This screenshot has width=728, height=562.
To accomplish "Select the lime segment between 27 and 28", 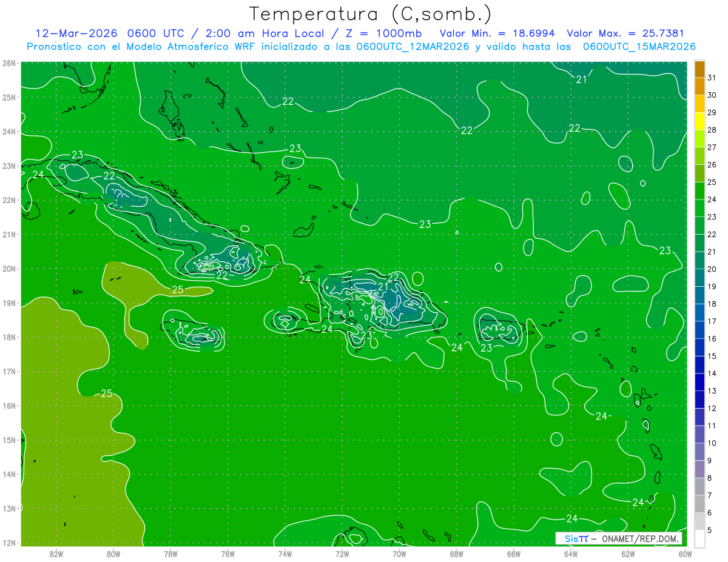I will click(x=699, y=139).
